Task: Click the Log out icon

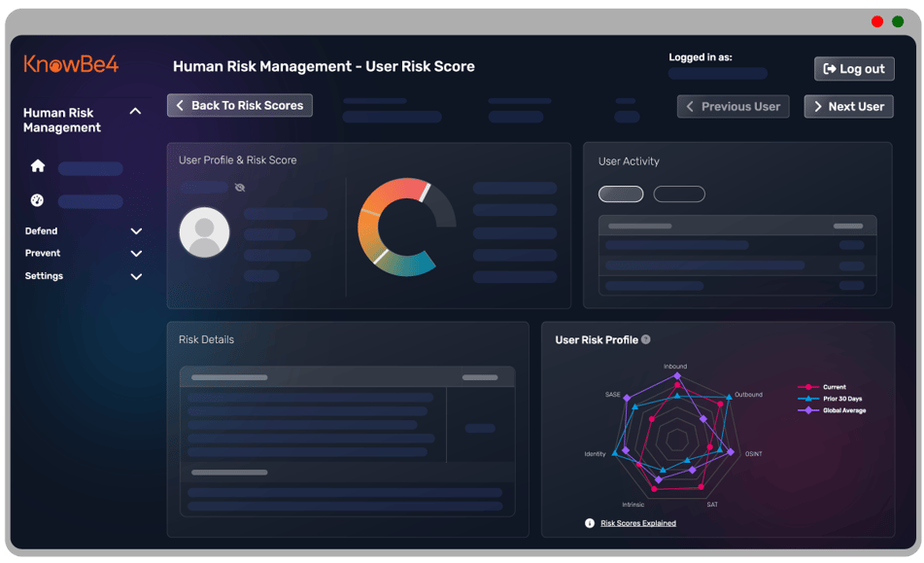Action: [x=831, y=68]
